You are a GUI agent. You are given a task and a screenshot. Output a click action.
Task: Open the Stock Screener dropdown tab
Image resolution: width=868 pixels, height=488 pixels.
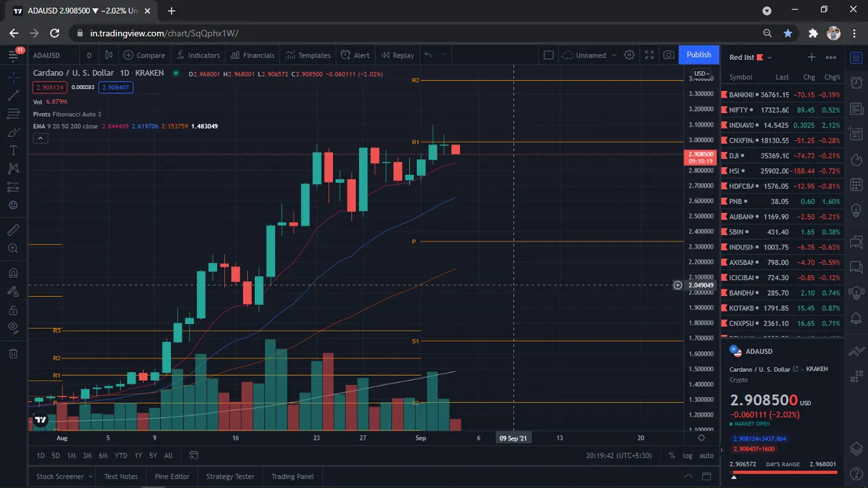64,476
